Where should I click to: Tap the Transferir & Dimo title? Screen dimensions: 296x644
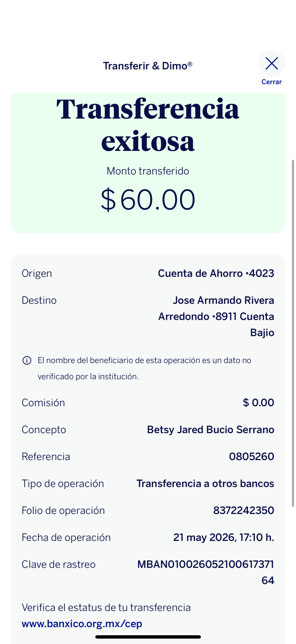tap(148, 66)
